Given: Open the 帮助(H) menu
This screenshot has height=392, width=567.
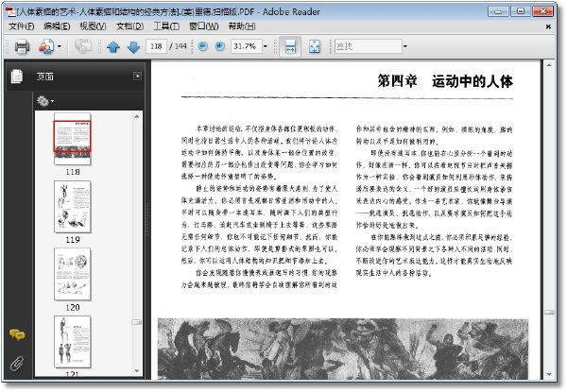Looking at the screenshot, I should click(x=242, y=26).
